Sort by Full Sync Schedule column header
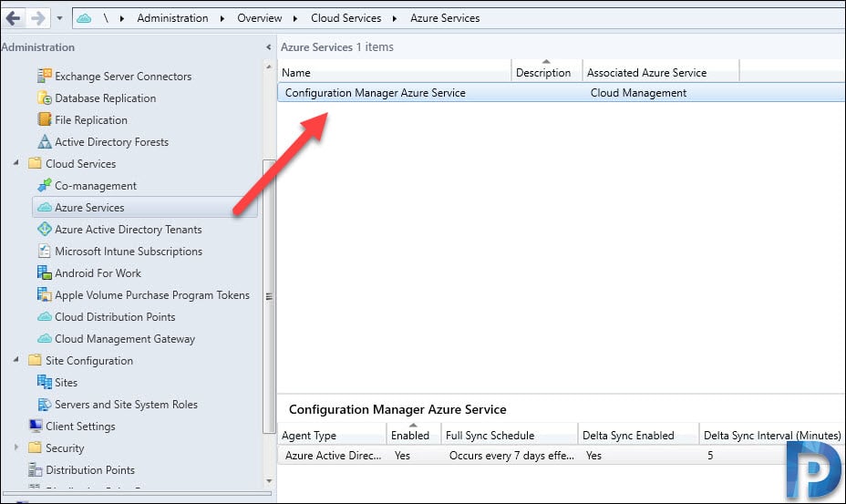 point(510,435)
